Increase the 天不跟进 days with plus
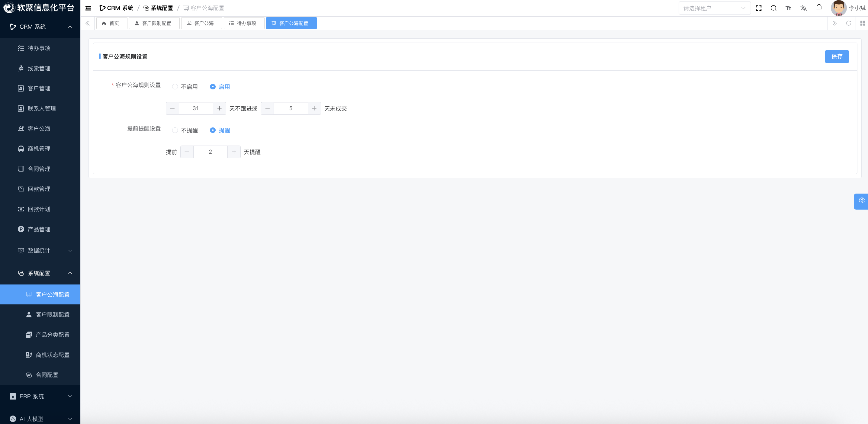 [x=219, y=108]
